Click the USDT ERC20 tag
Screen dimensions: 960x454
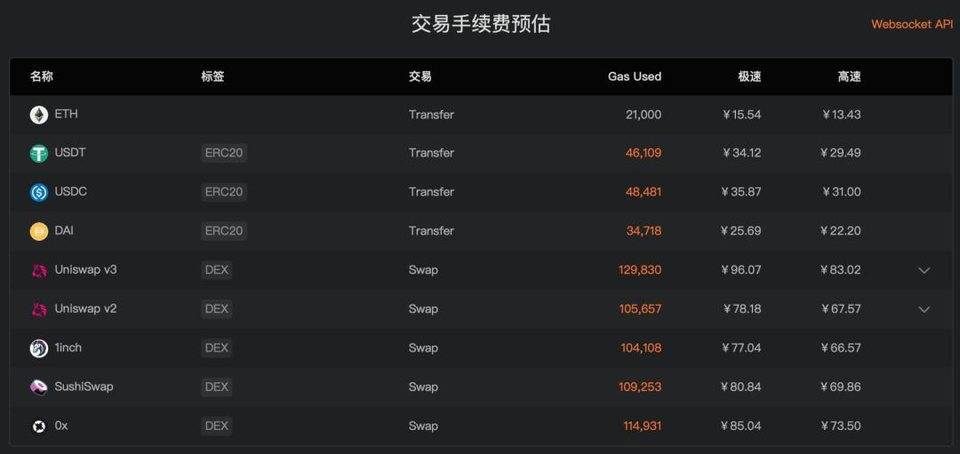pyautogui.click(x=223, y=153)
